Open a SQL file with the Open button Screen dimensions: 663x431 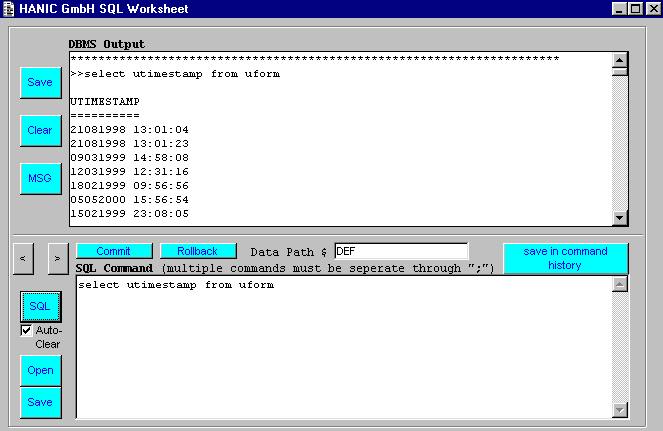coord(41,371)
